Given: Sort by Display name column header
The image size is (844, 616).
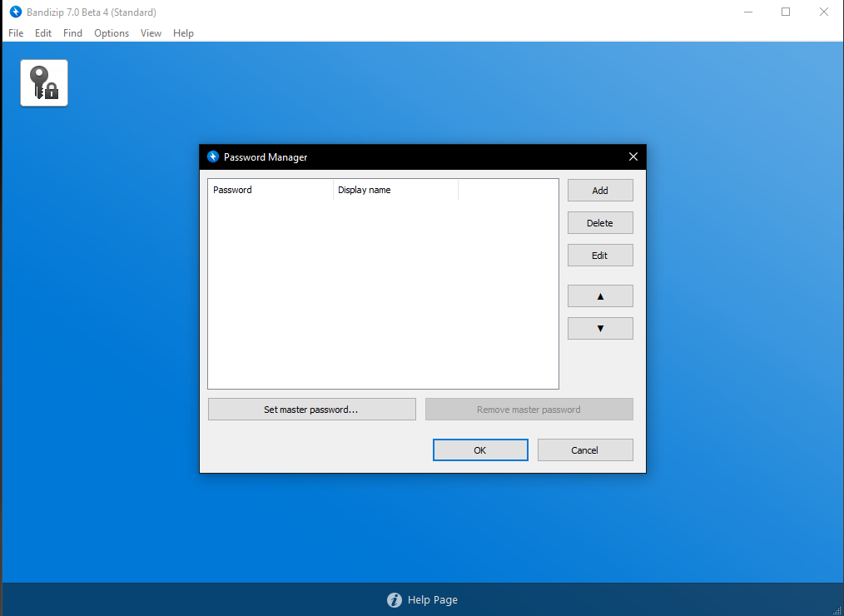Looking at the screenshot, I should point(395,190).
